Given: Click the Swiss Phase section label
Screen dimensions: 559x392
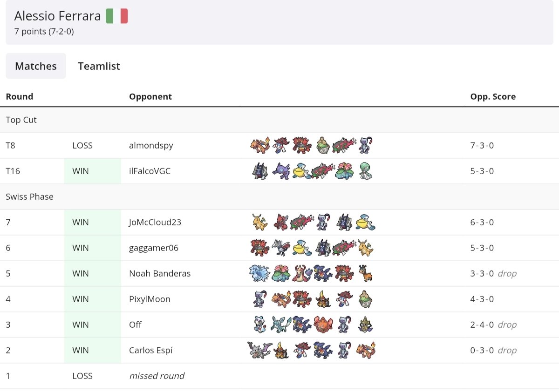Looking at the screenshot, I should click(29, 197).
